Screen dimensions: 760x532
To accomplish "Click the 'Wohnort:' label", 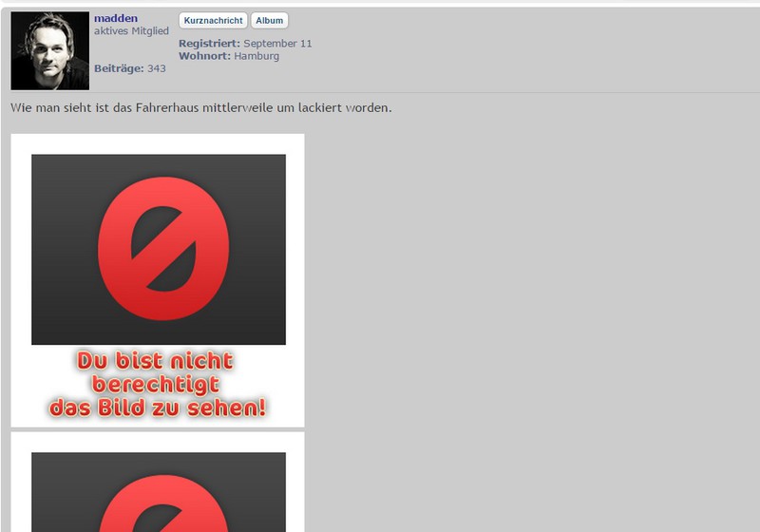I will point(205,56).
